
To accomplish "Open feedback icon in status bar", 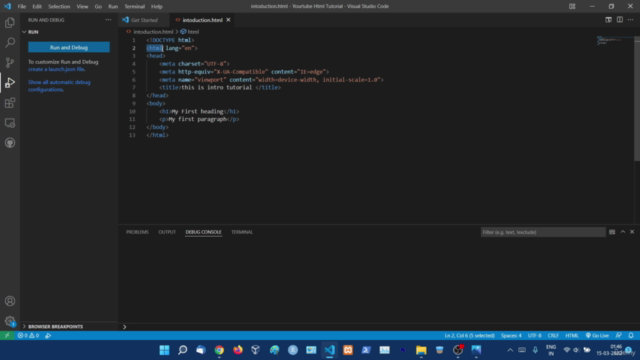I will point(618,336).
